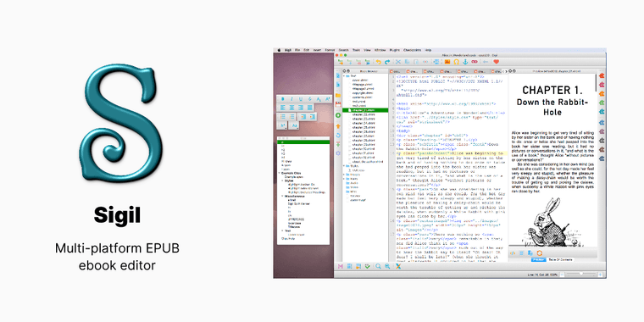Image resolution: width=644 pixels, height=322 pixels.
Task: Click the Preview pane vertical scrollbar
Action: (596, 82)
